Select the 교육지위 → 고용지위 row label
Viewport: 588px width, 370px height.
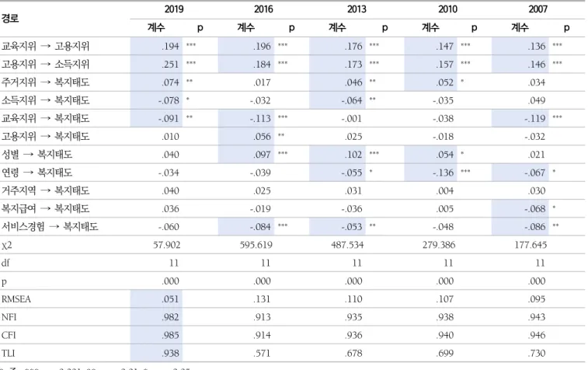point(45,46)
